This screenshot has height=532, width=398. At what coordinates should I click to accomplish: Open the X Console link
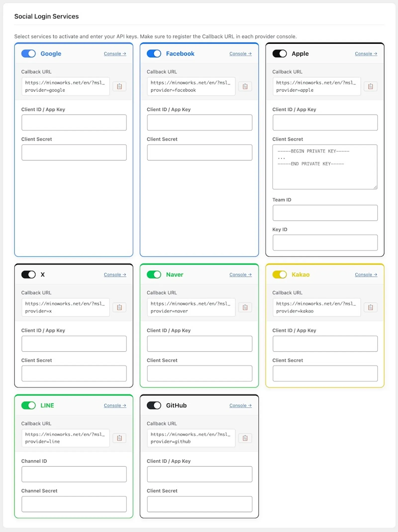click(115, 275)
